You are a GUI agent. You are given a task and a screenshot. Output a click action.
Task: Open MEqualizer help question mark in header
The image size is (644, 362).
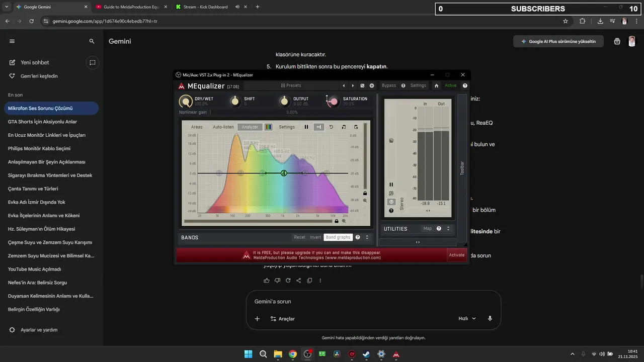tap(465, 85)
